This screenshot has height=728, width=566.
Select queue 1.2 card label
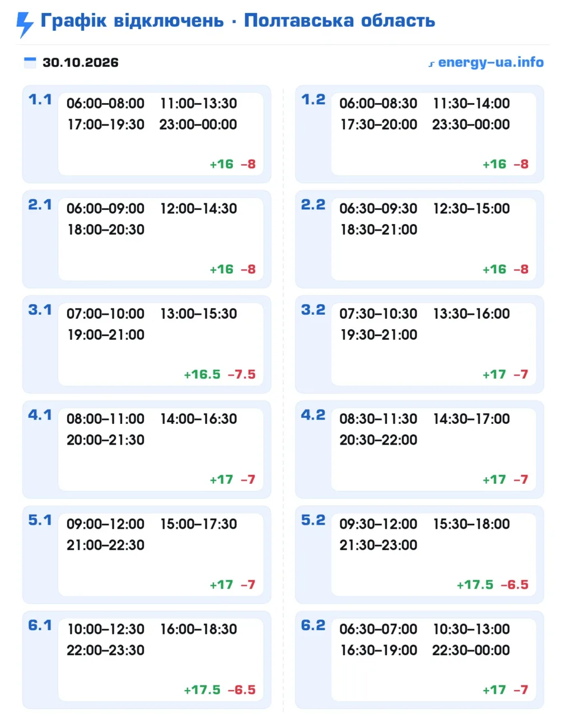(x=313, y=100)
